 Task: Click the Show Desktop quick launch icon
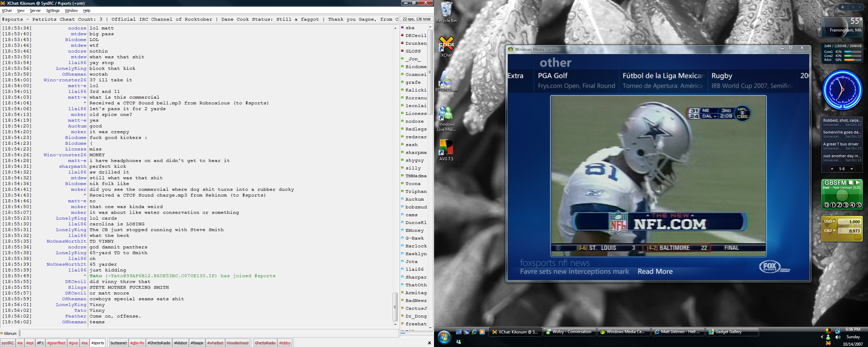tap(459, 332)
